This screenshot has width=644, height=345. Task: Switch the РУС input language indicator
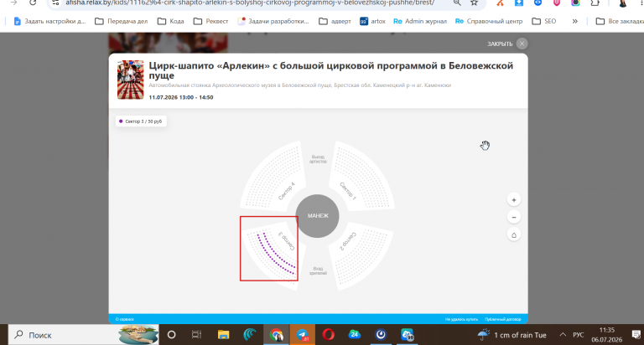click(579, 335)
